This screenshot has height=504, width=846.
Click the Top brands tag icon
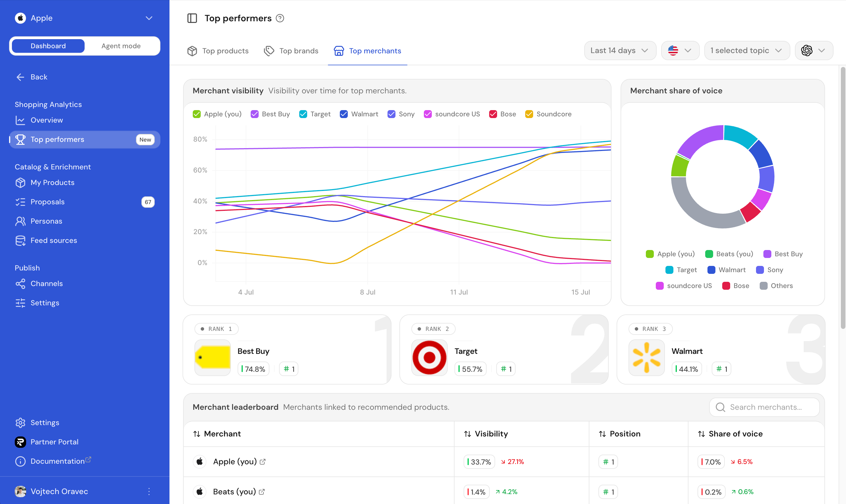[269, 51]
